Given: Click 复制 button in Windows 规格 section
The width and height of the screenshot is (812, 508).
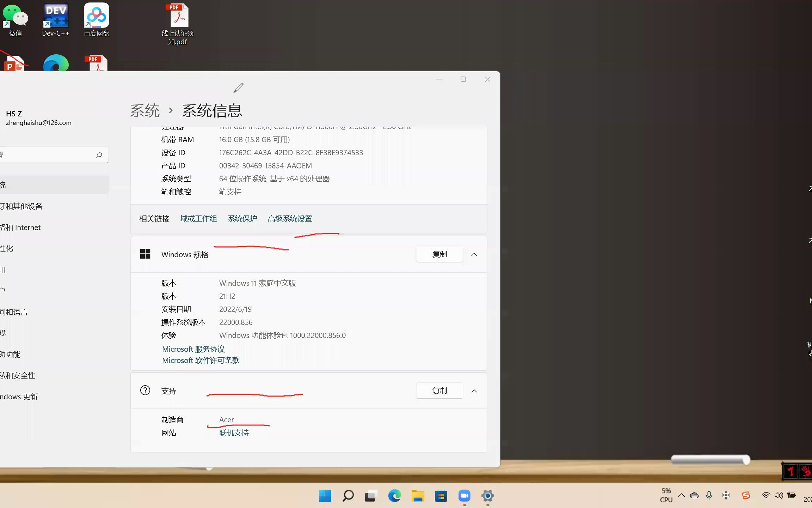Looking at the screenshot, I should 439,254.
